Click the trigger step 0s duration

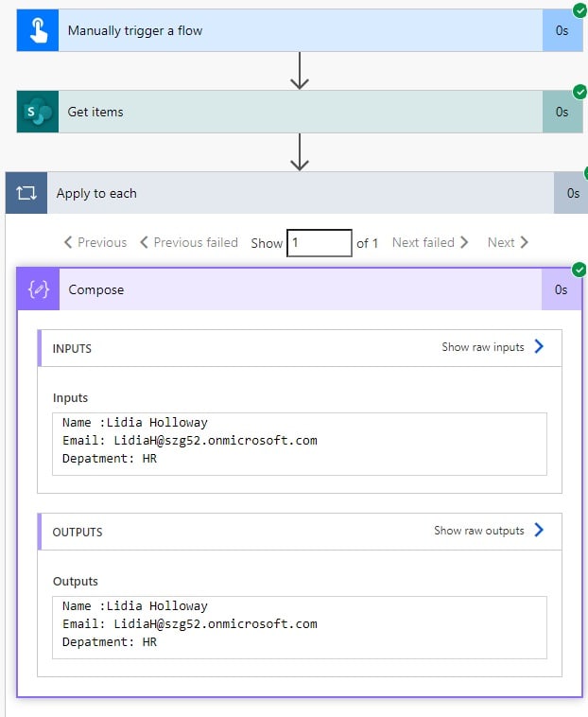point(562,30)
